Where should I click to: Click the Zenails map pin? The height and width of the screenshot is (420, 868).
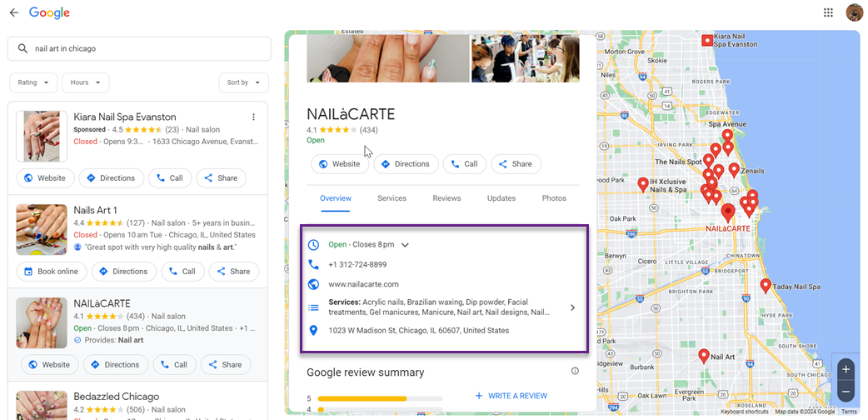(x=734, y=170)
